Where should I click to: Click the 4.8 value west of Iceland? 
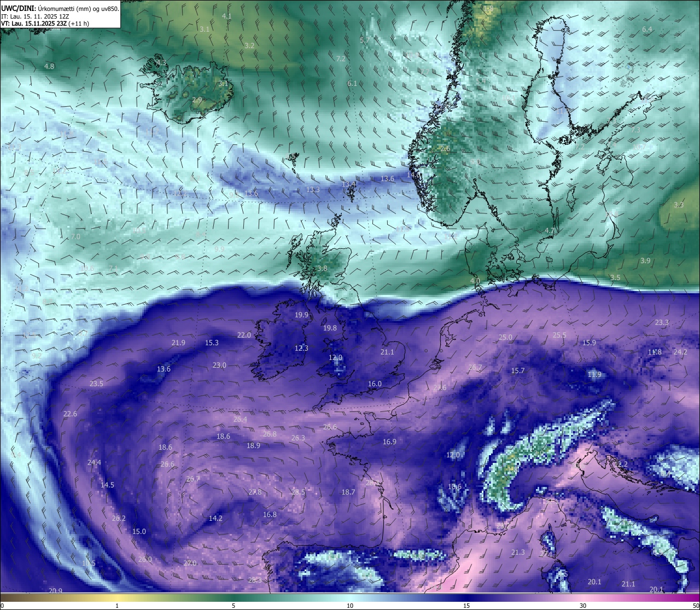49,67
